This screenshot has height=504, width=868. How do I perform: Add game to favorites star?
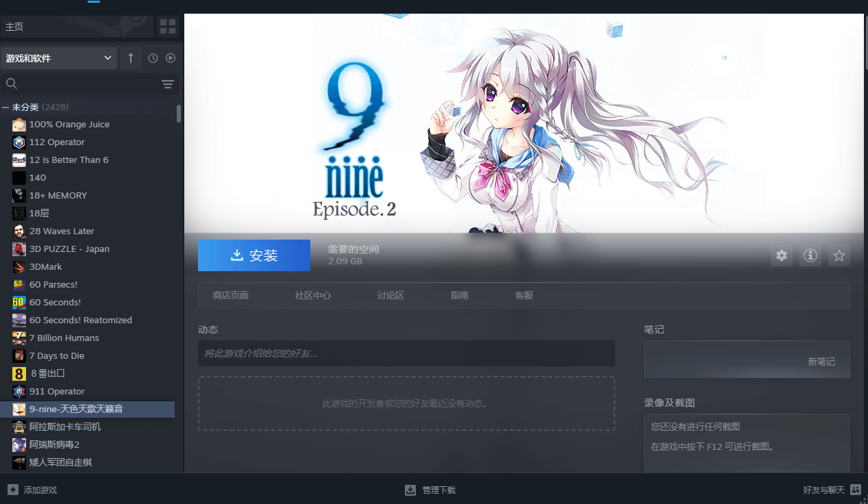[839, 256]
